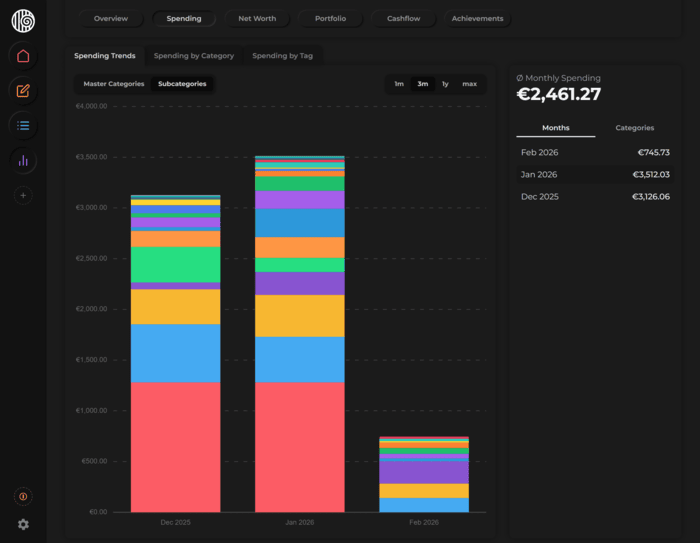The height and width of the screenshot is (543, 700).
Task: Open the Net Worth tab
Action: coord(257,19)
